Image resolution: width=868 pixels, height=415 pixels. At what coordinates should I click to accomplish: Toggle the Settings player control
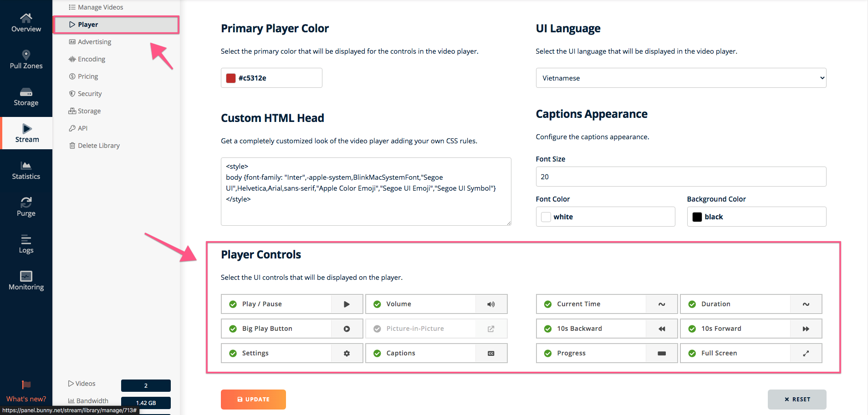tap(233, 353)
